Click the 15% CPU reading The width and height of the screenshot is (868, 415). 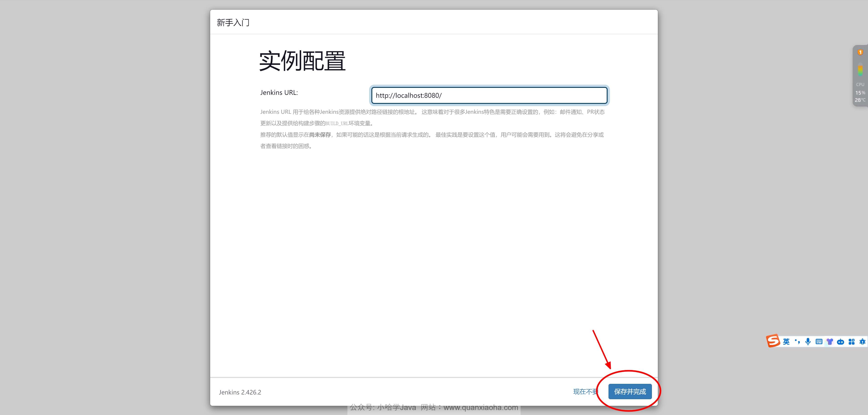(860, 93)
